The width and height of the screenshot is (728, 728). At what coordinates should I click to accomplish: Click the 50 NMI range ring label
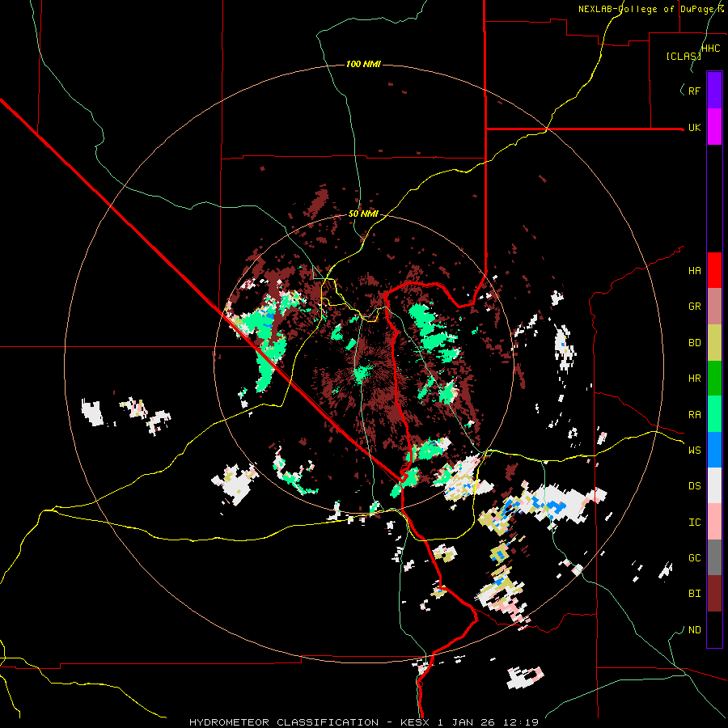(x=363, y=214)
